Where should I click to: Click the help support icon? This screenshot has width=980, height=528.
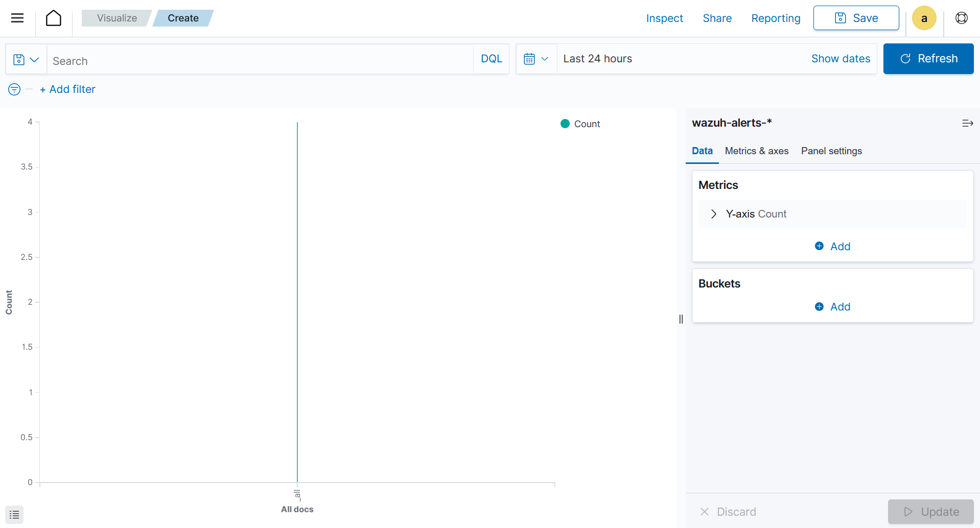point(961,18)
